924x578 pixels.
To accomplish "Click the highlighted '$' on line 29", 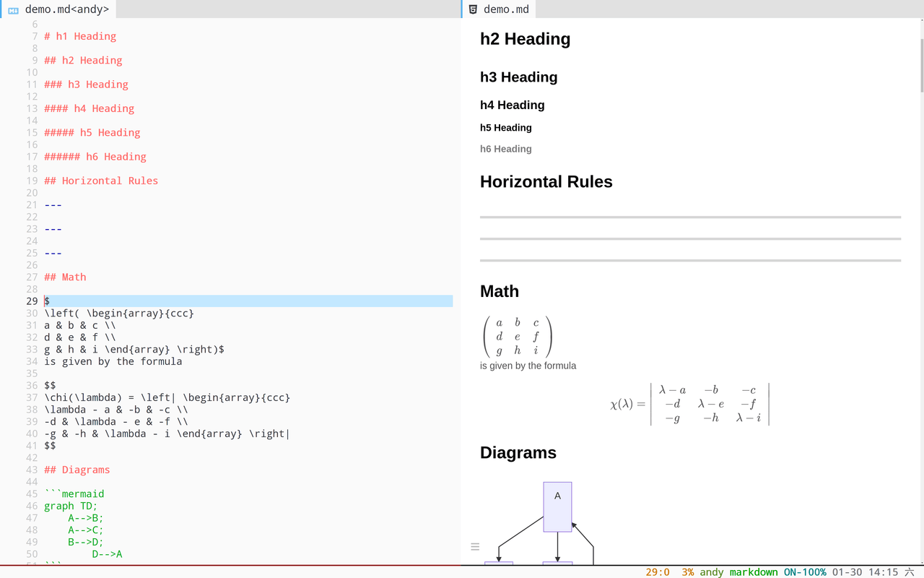I will coord(47,301).
